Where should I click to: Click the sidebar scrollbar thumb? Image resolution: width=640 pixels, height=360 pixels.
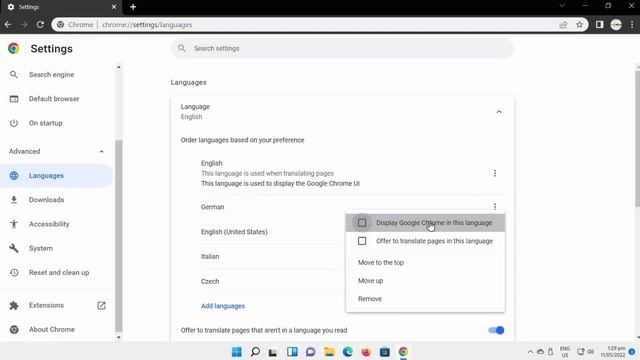(119, 236)
